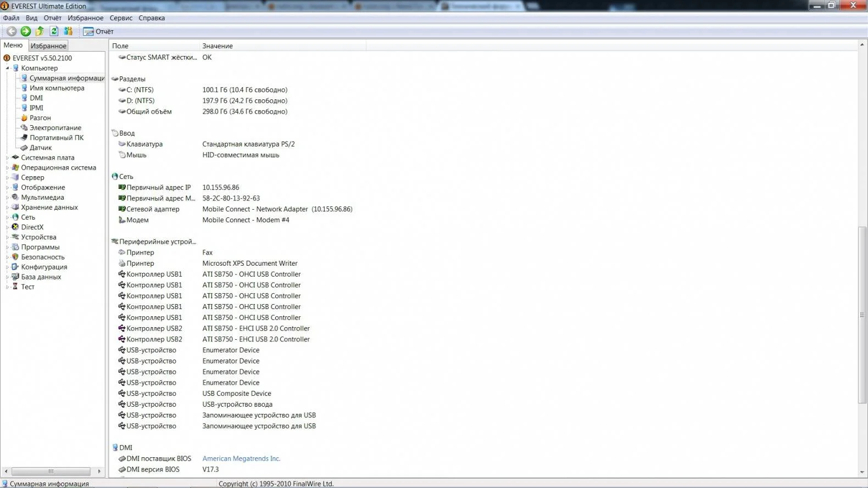Select the IPMI tree item
The width and height of the screenshot is (868, 488).
click(x=36, y=108)
